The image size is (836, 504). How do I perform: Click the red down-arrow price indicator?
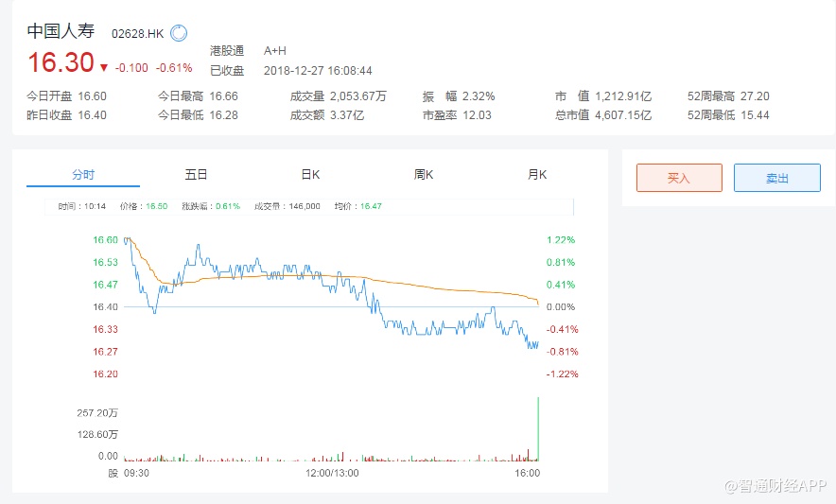point(104,67)
